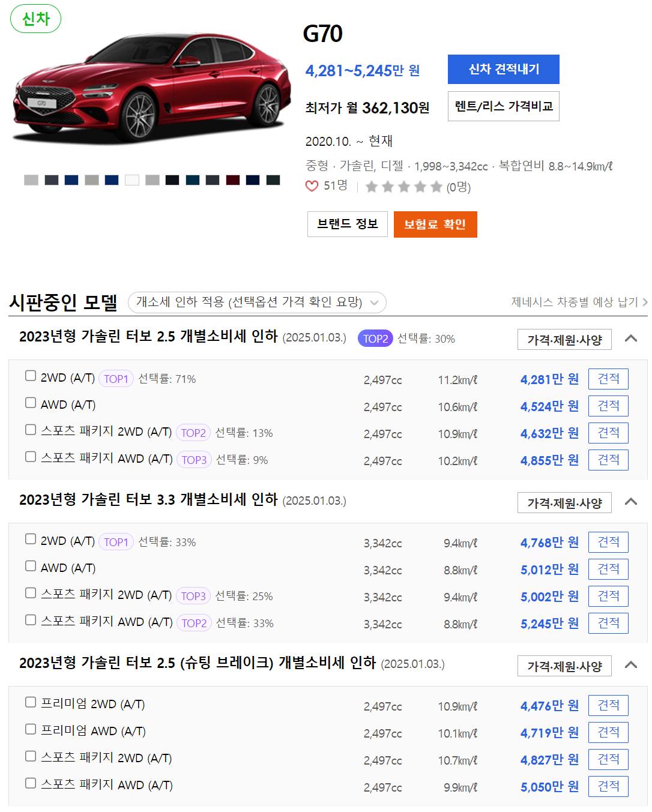Tick checkbox for 스포츠 패키지 2WD 5,002만 원

click(31, 593)
